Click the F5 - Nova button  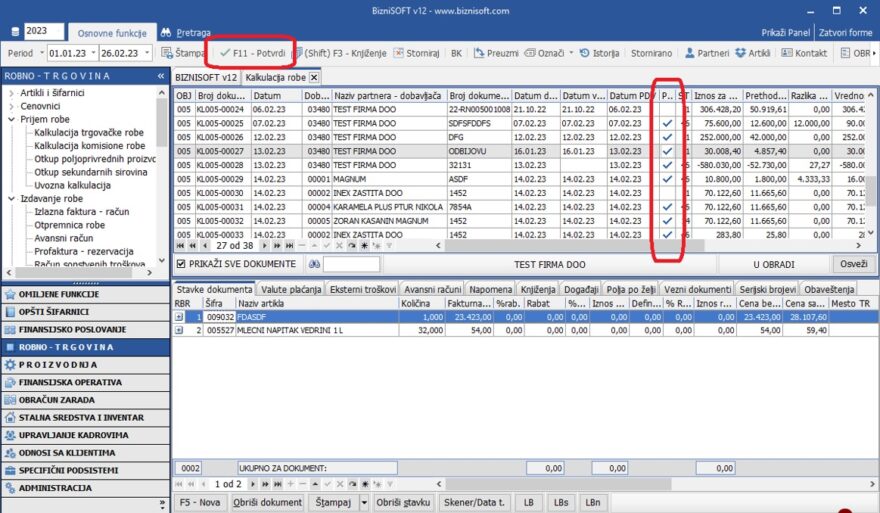click(200, 502)
